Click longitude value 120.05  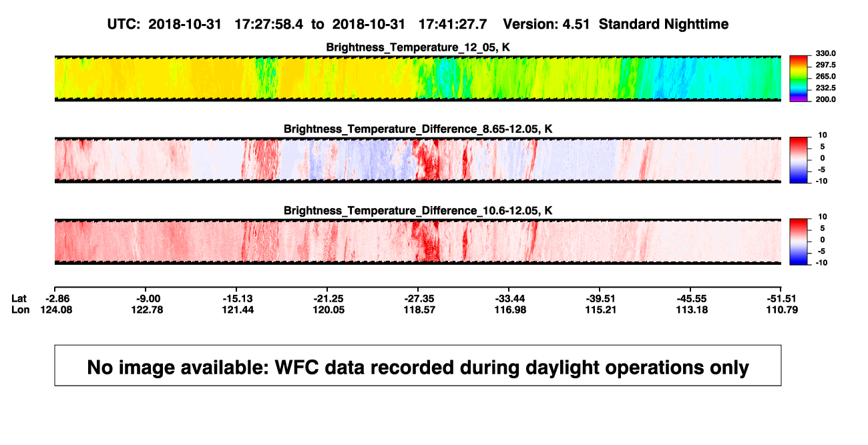tap(329, 310)
